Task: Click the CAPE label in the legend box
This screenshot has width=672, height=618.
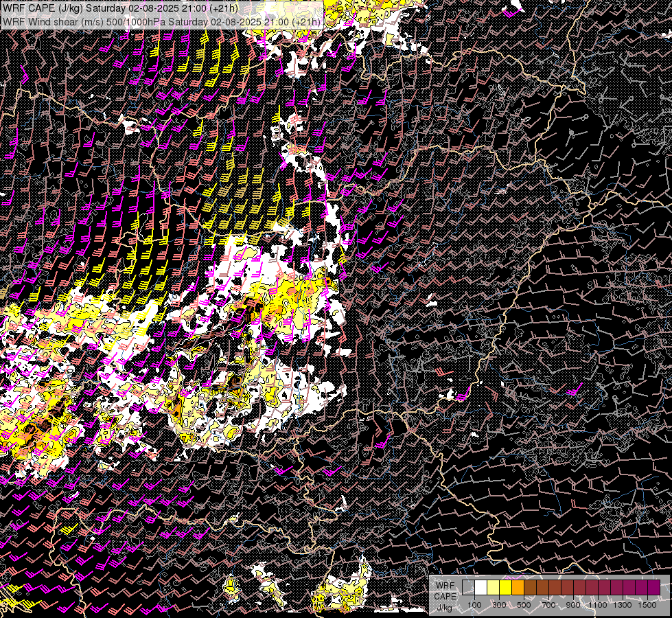Action: [x=445, y=596]
